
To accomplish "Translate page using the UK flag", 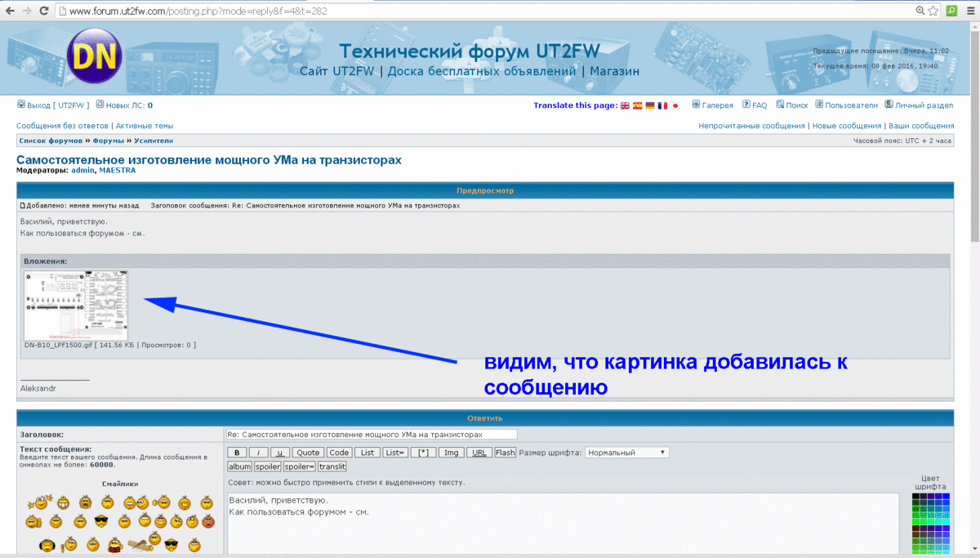I will [625, 105].
